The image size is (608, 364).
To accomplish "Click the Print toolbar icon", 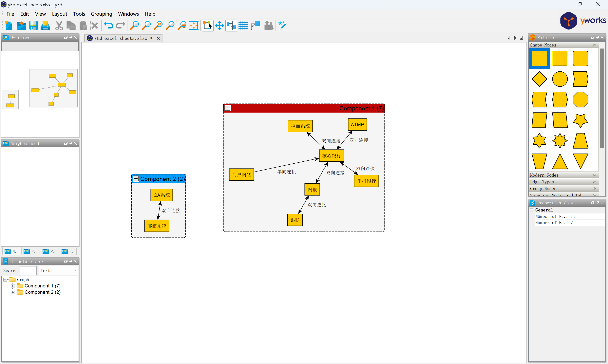I will point(45,26).
